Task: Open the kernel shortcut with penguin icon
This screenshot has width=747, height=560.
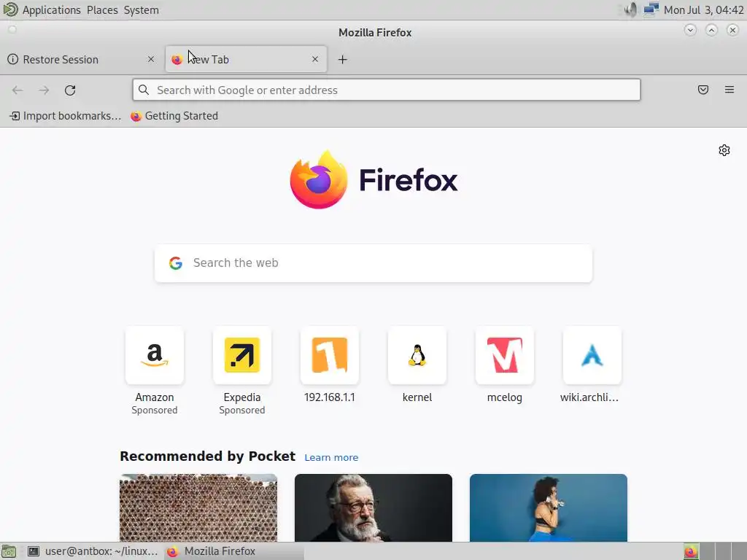Action: click(x=417, y=355)
